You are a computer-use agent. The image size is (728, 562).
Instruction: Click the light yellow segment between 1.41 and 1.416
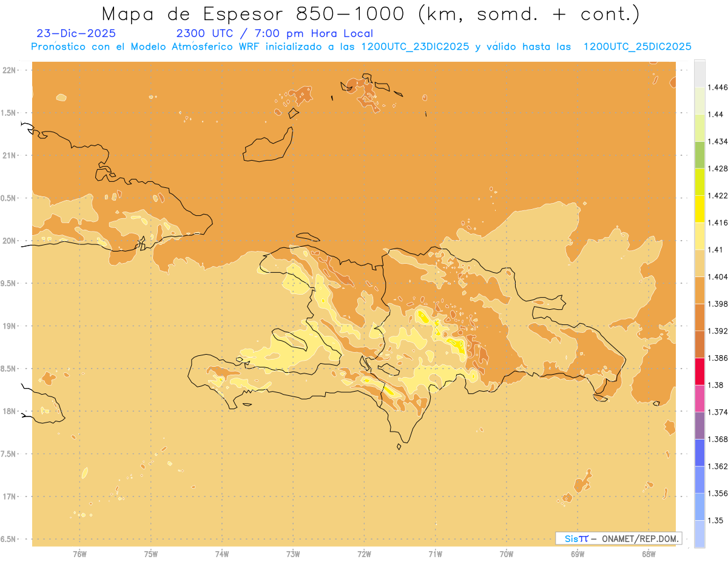[699, 236]
